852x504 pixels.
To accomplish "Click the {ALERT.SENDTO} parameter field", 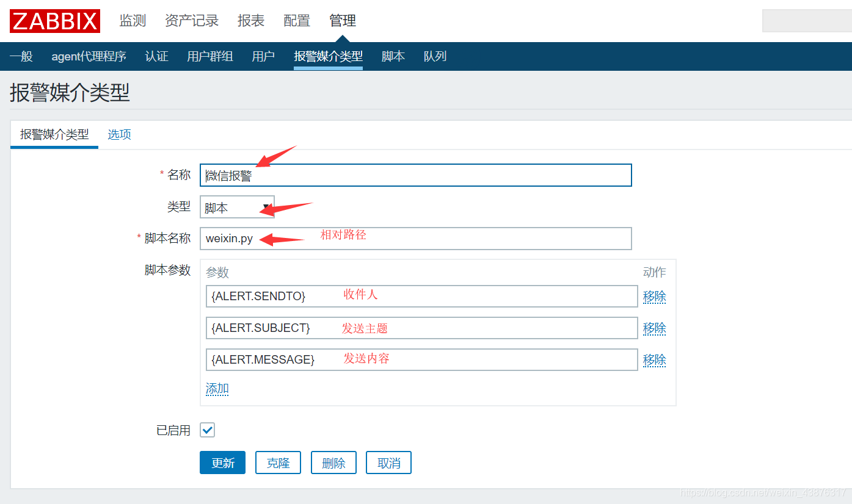I will click(422, 297).
